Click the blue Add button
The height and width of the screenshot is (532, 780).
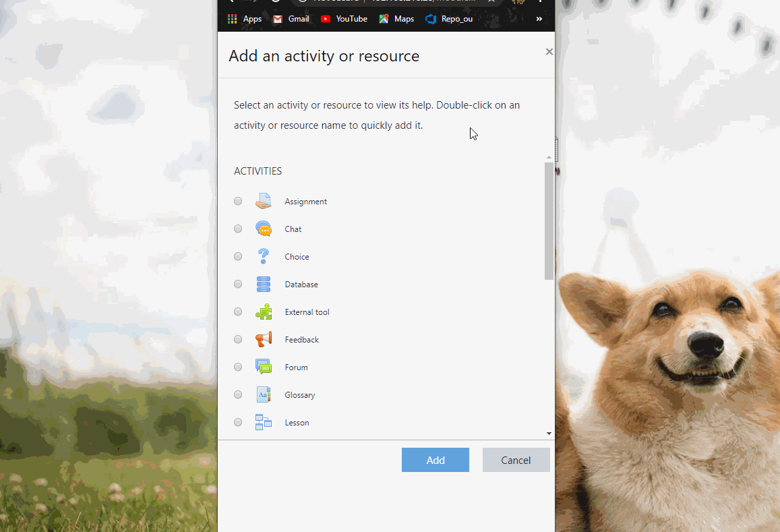(436, 460)
